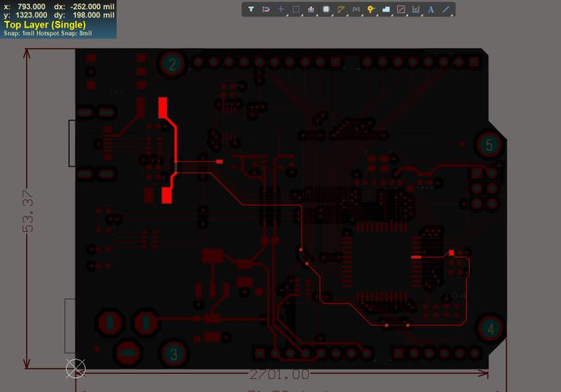Select the Place Polygon fill tool
Viewport: 561px width, 392px height.
click(386, 9)
